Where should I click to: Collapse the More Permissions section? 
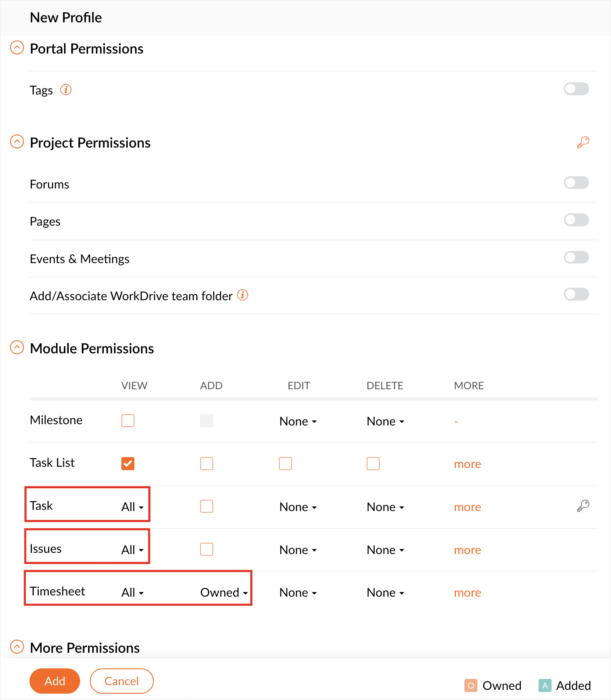coord(17,646)
